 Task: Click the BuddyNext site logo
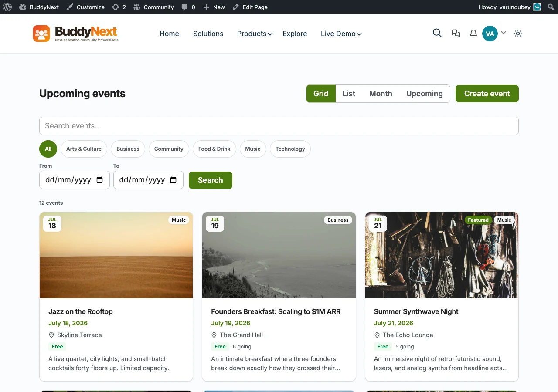[75, 34]
